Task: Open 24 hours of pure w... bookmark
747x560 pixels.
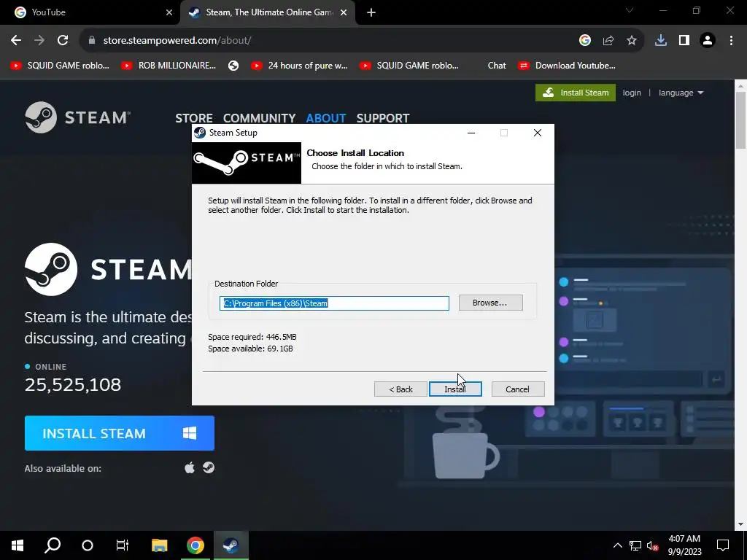Action: [300, 66]
